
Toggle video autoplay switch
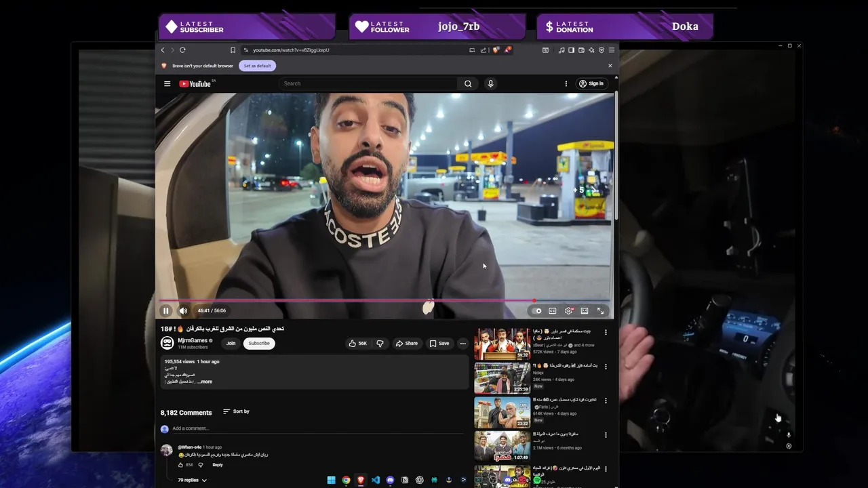pyautogui.click(x=536, y=311)
